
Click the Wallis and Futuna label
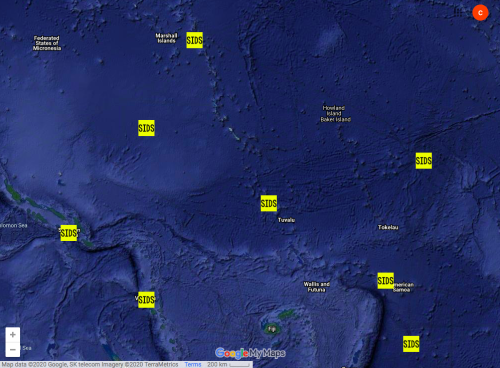tap(317, 287)
